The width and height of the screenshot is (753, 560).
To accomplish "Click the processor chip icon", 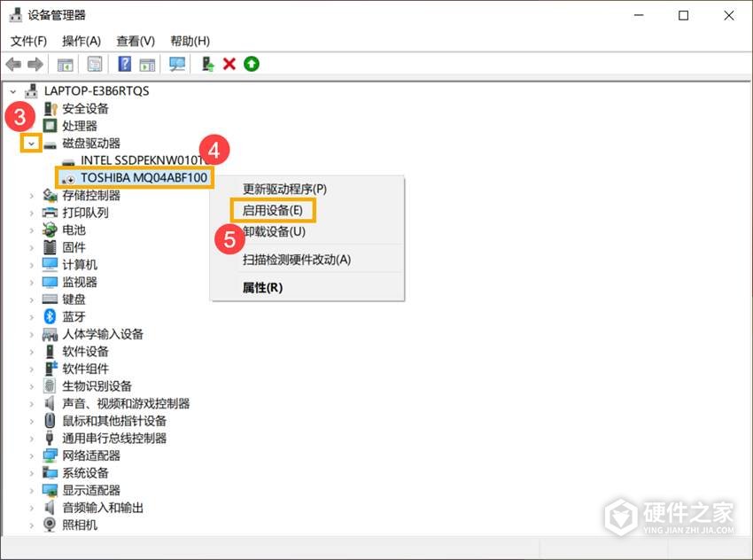I will [50, 126].
